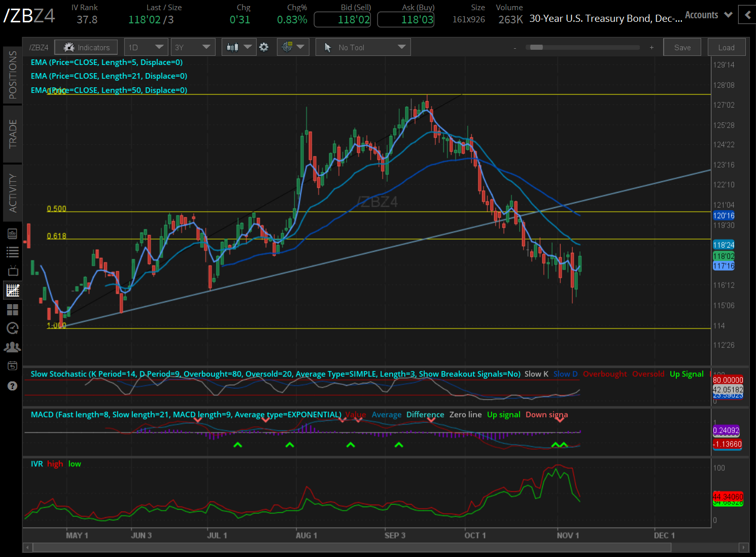Screen dimensions: 756x557
Task: Open the chart settings gear icon
Action: point(264,47)
